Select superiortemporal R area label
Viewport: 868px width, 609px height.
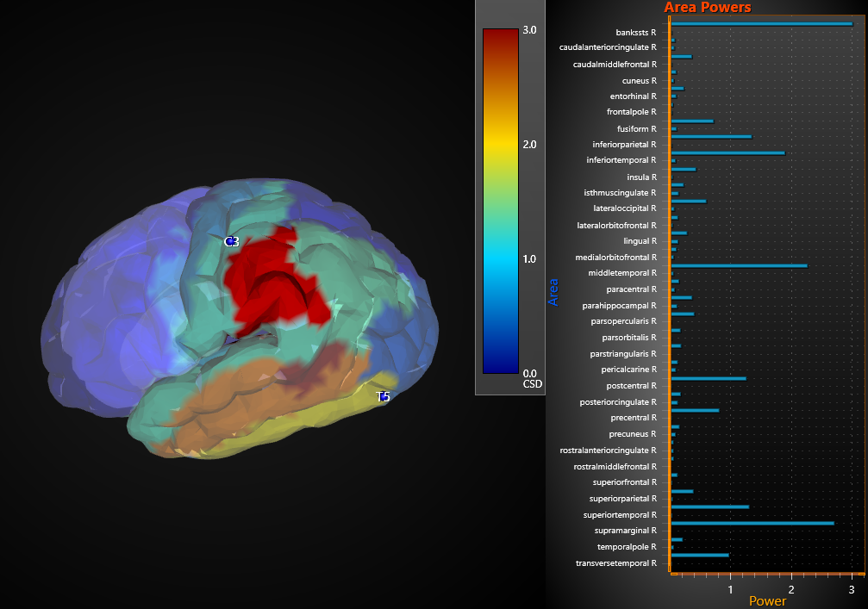pyautogui.click(x=620, y=515)
